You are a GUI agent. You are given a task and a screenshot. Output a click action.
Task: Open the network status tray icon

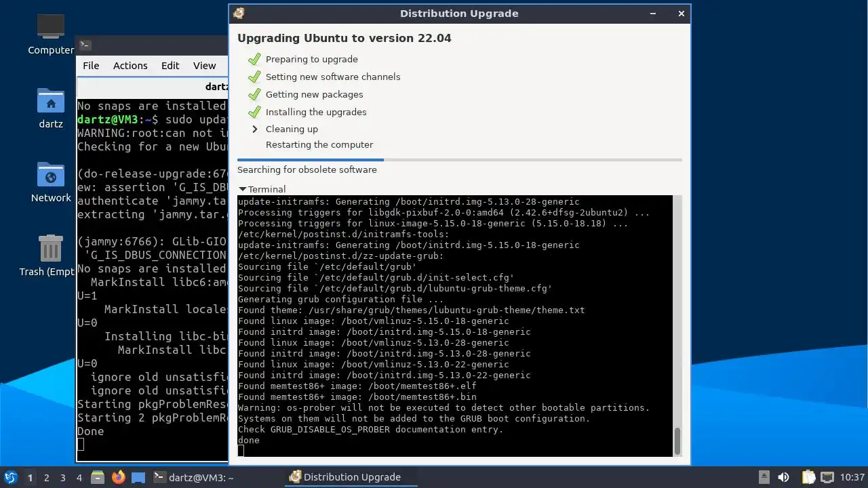(x=827, y=477)
